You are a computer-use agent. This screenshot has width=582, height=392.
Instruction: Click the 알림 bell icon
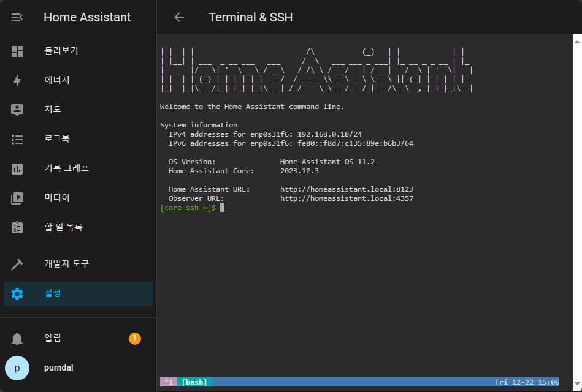point(17,339)
